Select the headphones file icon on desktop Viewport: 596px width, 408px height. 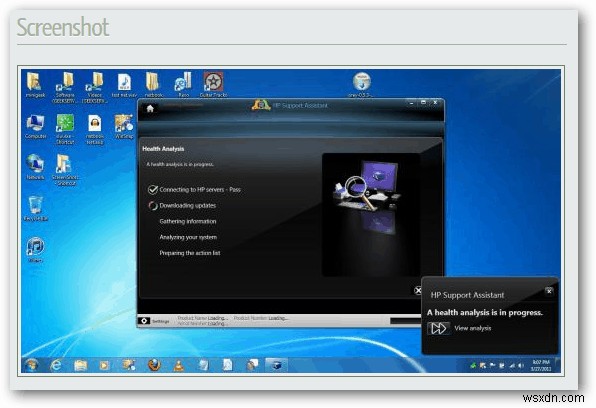pyautogui.click(x=95, y=129)
